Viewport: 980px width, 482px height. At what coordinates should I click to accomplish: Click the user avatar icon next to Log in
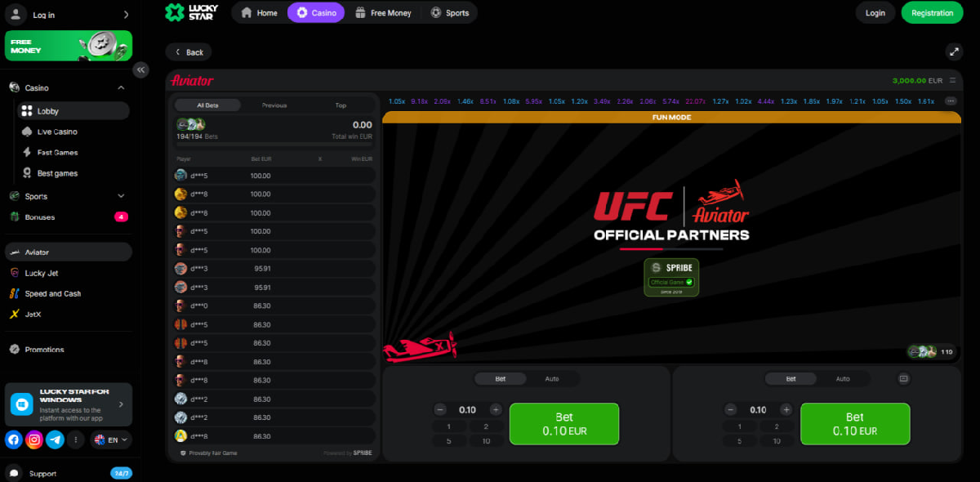tap(16, 14)
